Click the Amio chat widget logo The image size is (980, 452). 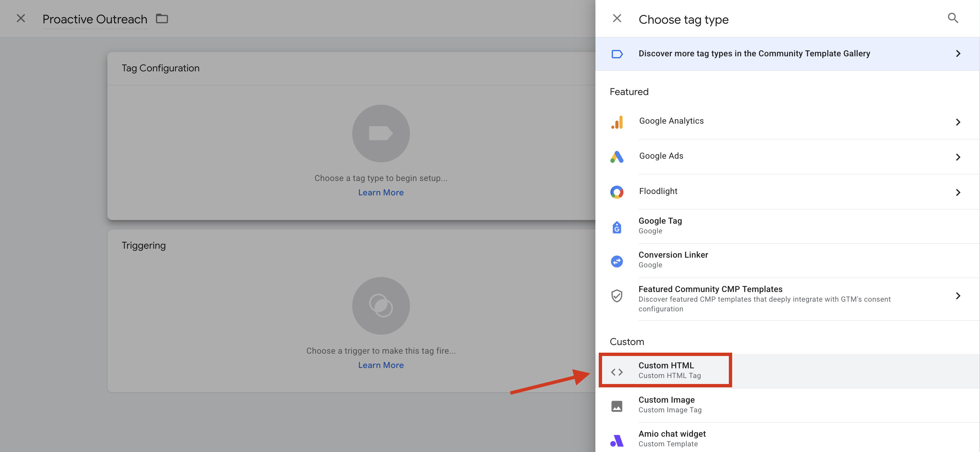pyautogui.click(x=617, y=440)
